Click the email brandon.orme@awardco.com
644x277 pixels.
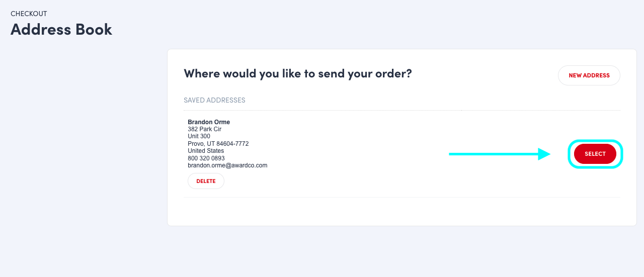227,165
